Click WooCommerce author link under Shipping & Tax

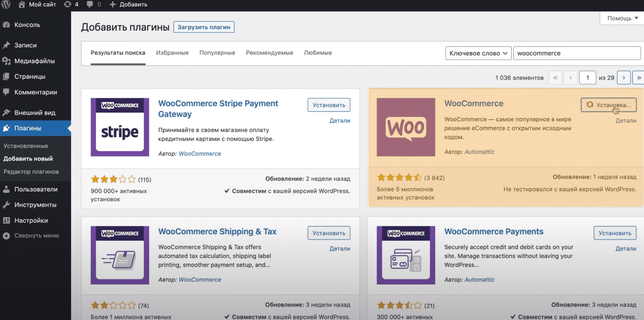[200, 279]
